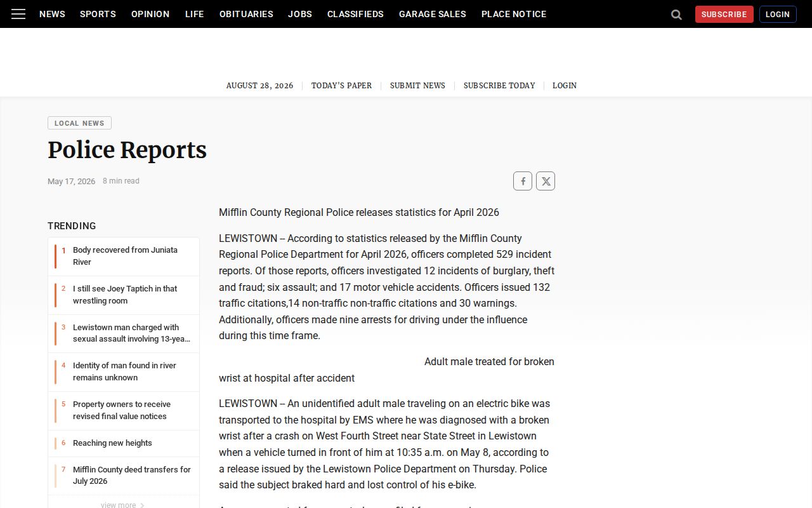
Task: Open 'Property owners to receive' trending story
Action: (122, 410)
